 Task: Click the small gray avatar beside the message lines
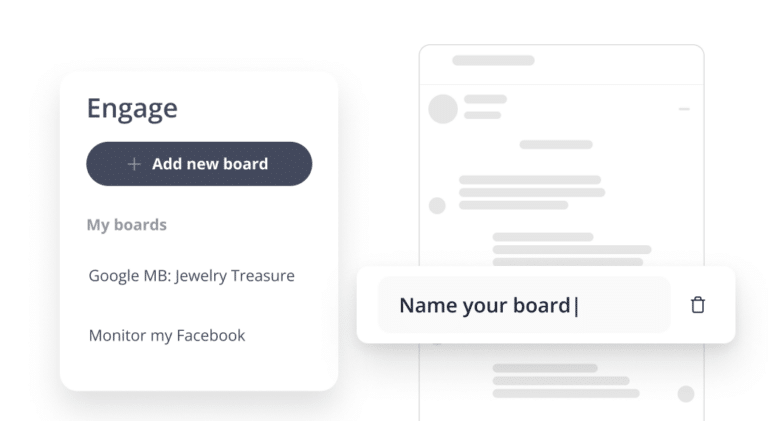click(437, 206)
